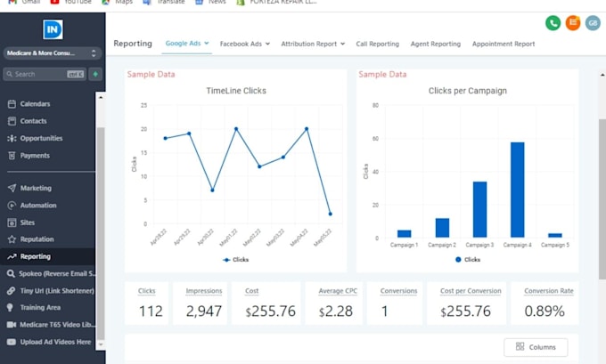Viewport: 606px width, 364px height.
Task: Click the '$2.28' average CPC value
Action: coord(336,311)
